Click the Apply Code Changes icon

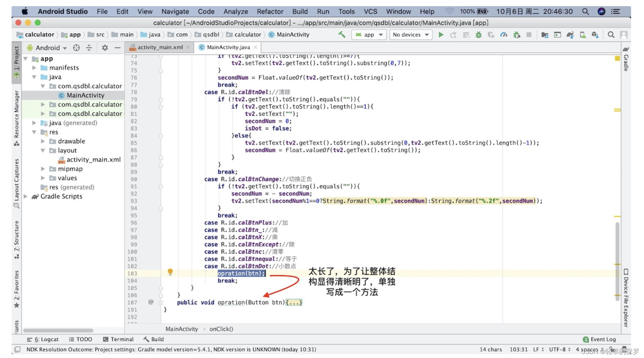tap(466, 35)
